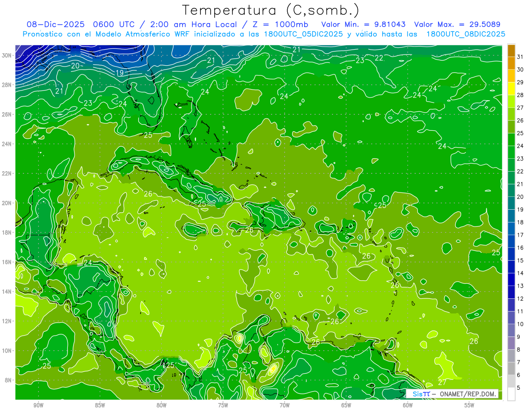
Task: Click the '90W' longitude axis label
Action: tap(38, 406)
